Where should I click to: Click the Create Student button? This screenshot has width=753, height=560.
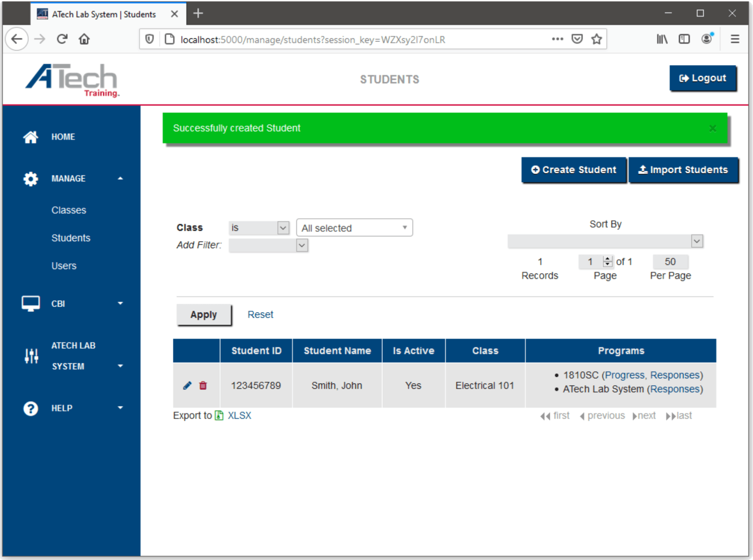click(x=573, y=170)
